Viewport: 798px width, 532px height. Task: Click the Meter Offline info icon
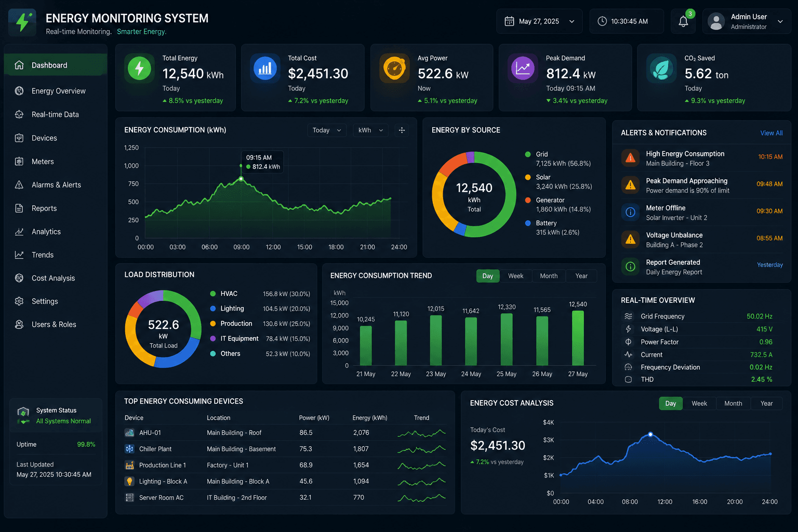click(630, 212)
